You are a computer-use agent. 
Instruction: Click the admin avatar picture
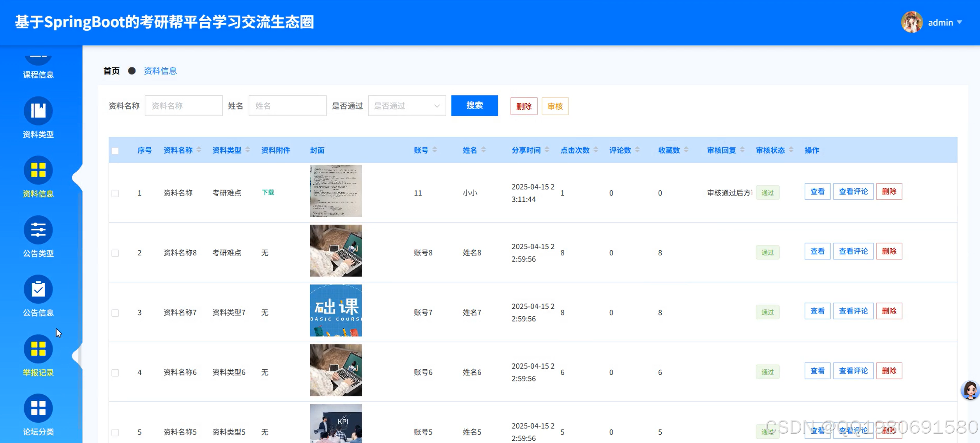911,22
